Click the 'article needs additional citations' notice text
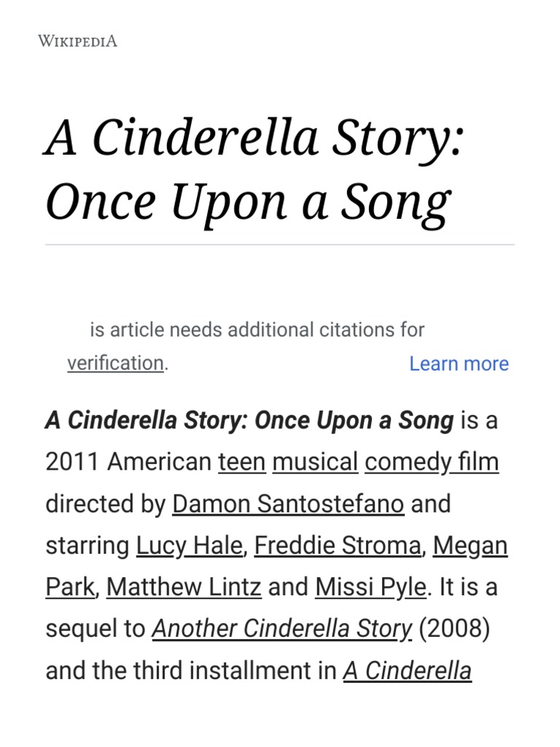This screenshot has height=747, width=560. point(257,330)
